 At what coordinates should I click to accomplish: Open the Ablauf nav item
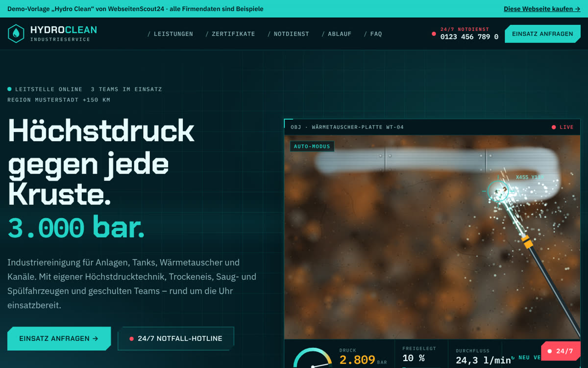[337, 34]
